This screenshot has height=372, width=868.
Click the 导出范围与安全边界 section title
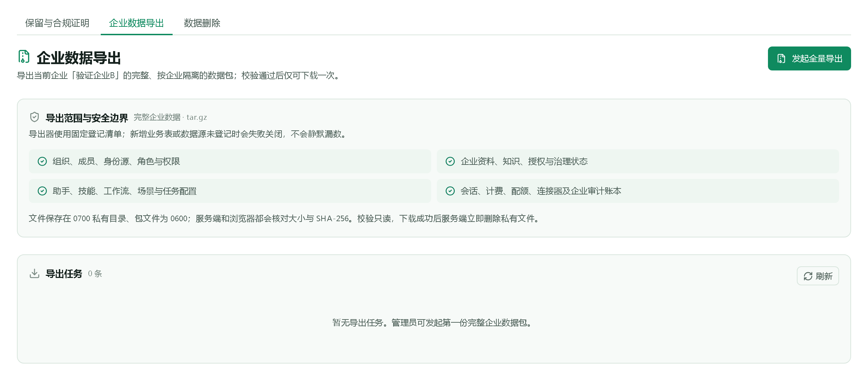click(x=87, y=118)
